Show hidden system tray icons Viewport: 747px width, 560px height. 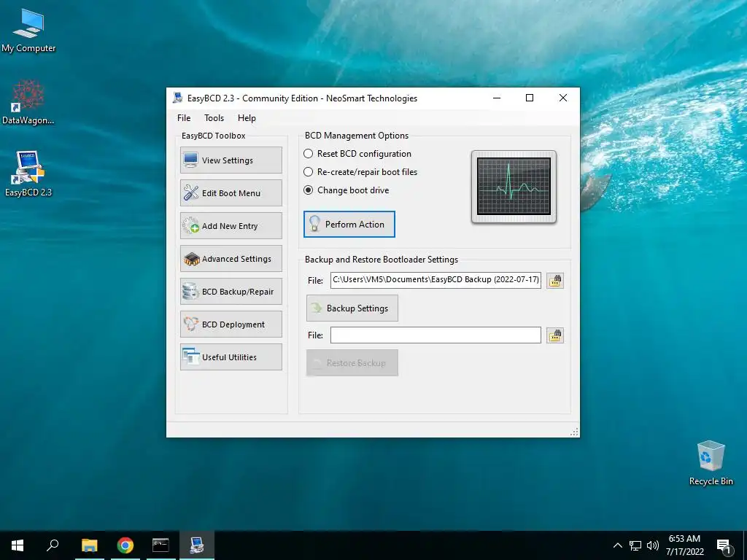[617, 545]
